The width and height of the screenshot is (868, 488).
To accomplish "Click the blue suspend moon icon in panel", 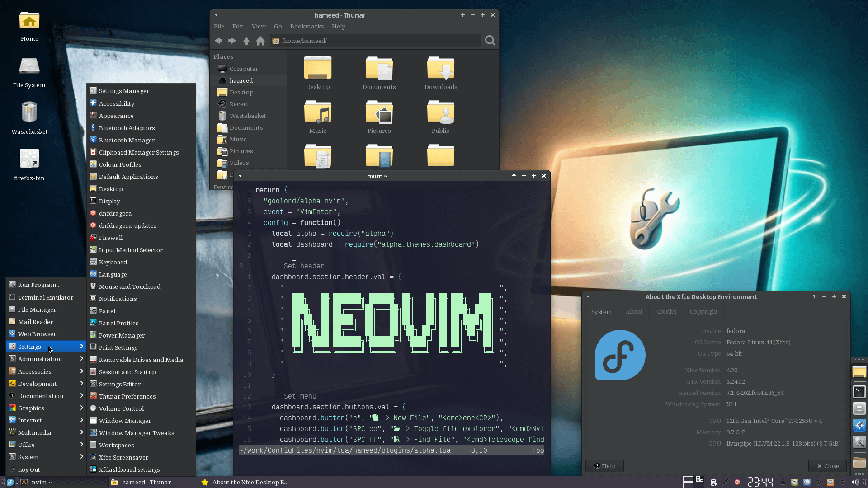I will click(x=807, y=482).
